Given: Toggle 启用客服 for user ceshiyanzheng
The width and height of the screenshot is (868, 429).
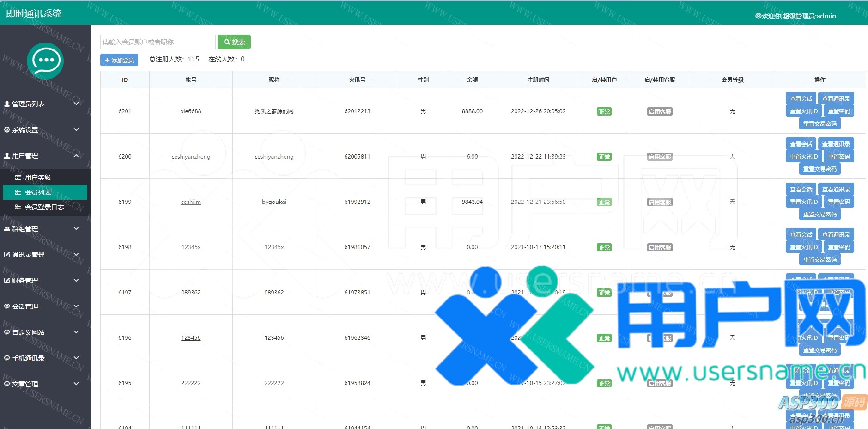Looking at the screenshot, I should (660, 157).
